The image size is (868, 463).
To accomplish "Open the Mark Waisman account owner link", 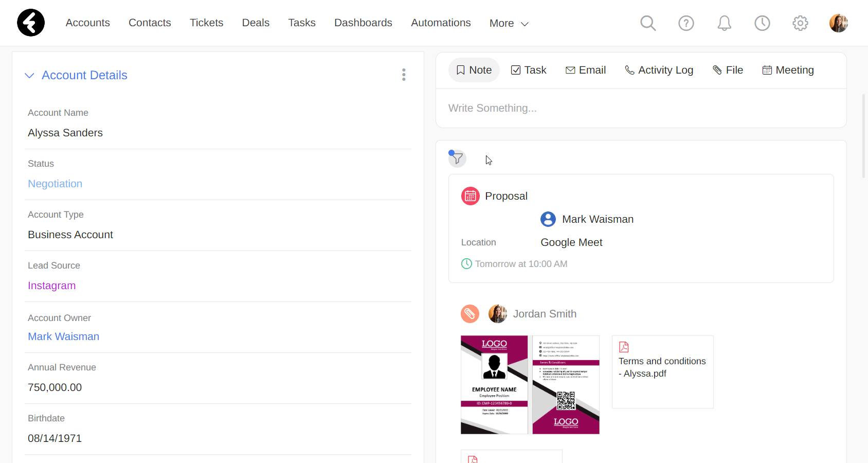I will click(x=63, y=336).
